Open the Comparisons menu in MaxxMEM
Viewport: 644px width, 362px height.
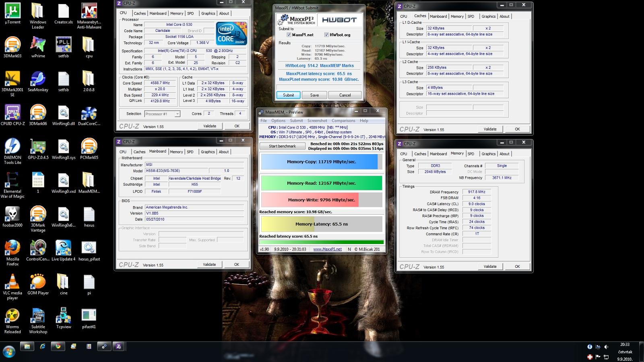point(343,121)
